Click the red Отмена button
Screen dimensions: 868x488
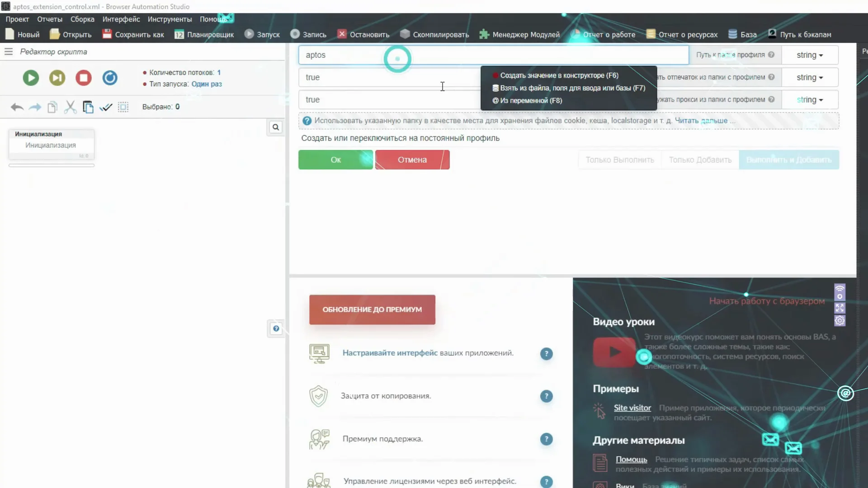412,160
